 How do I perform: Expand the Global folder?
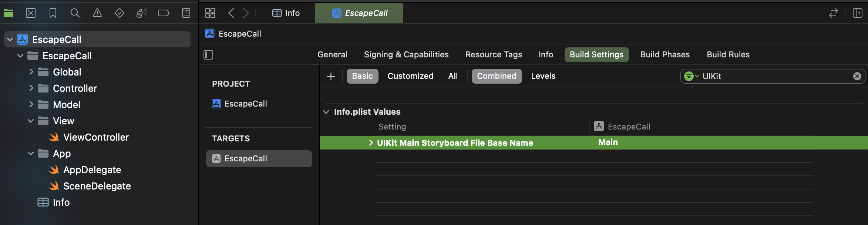tap(31, 72)
